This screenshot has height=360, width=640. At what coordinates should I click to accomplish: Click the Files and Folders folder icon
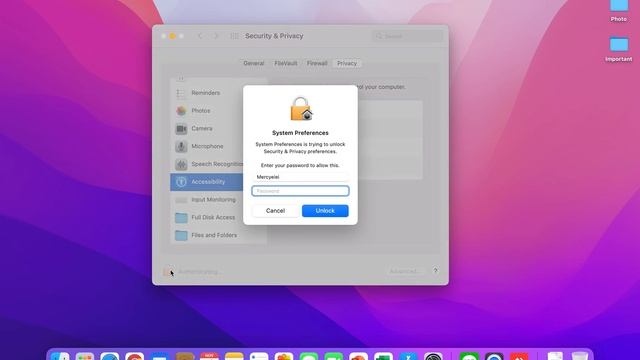tap(181, 236)
